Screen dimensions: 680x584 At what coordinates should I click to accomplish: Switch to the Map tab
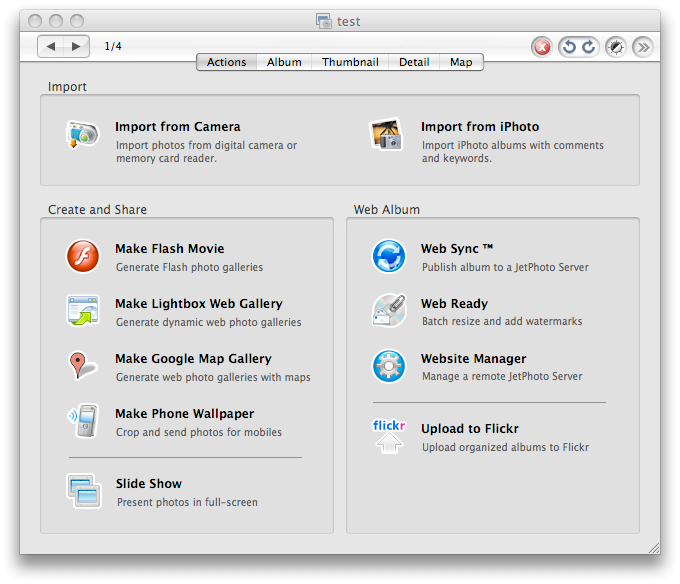[x=461, y=62]
